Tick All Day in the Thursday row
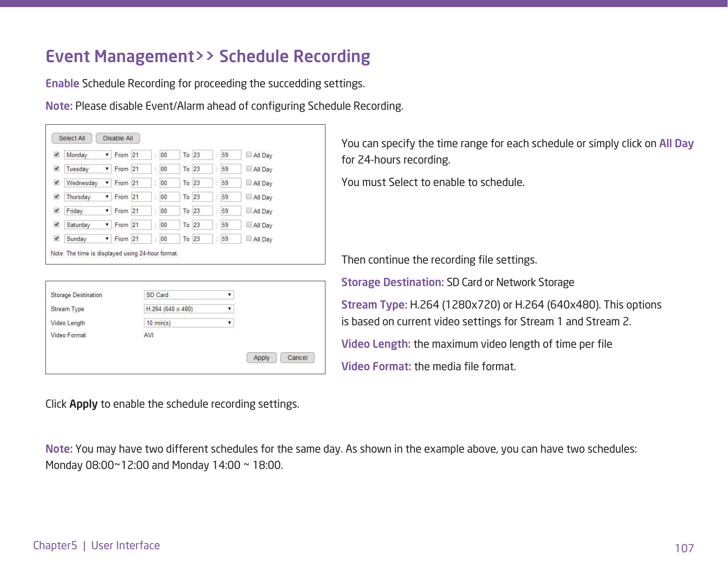 click(249, 197)
